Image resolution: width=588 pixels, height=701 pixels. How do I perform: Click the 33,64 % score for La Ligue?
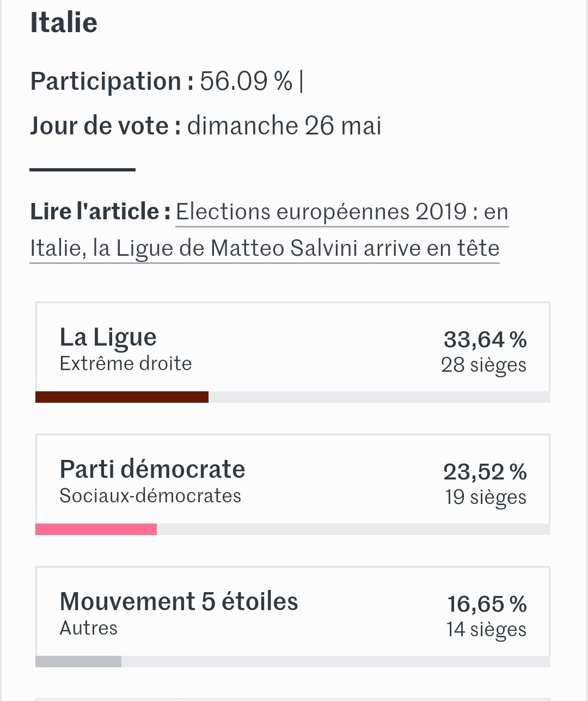pyautogui.click(x=485, y=340)
